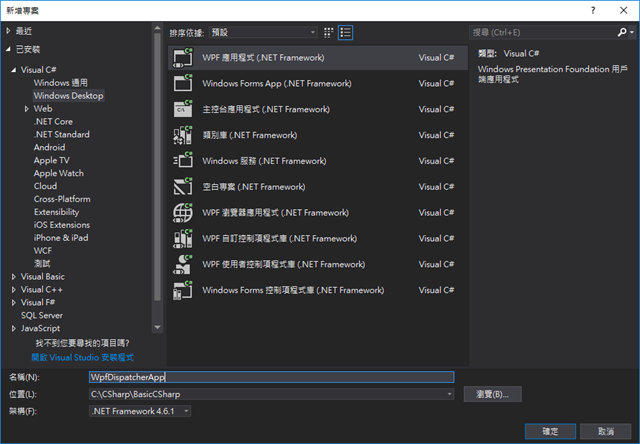This screenshot has height=444, width=640.
Task: Click the Windows service template icon
Action: click(x=183, y=161)
